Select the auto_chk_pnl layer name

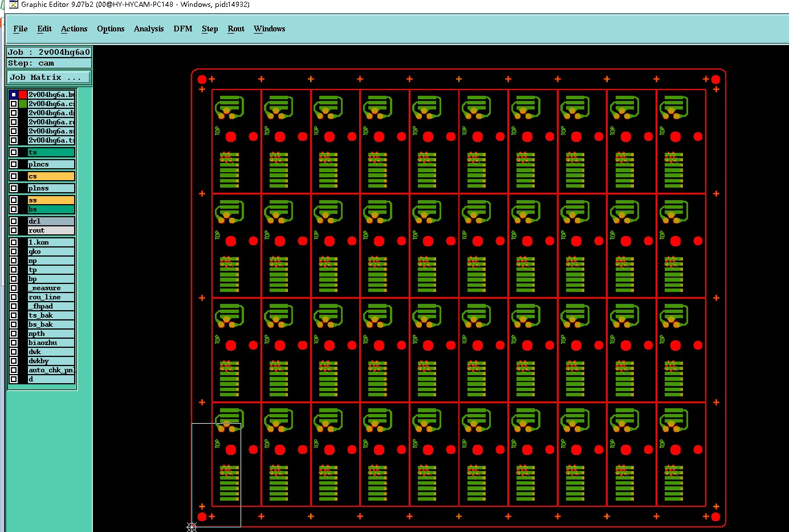(x=51, y=370)
